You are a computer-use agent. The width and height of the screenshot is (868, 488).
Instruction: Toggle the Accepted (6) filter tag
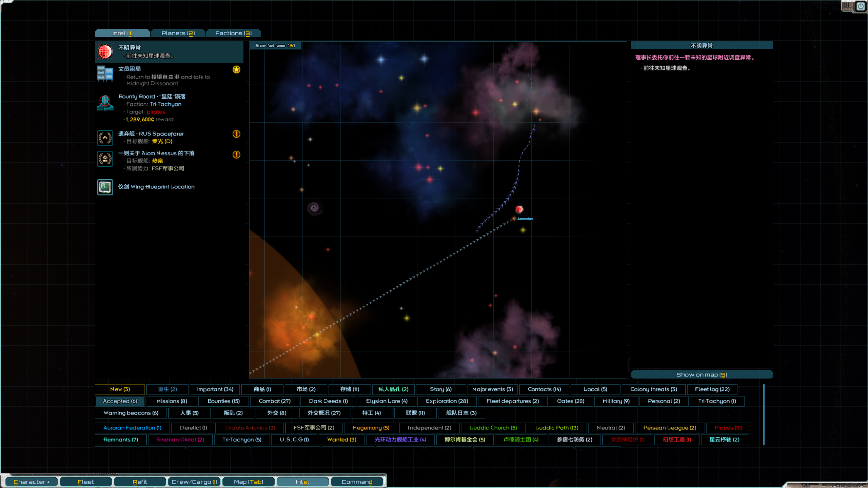[120, 401]
